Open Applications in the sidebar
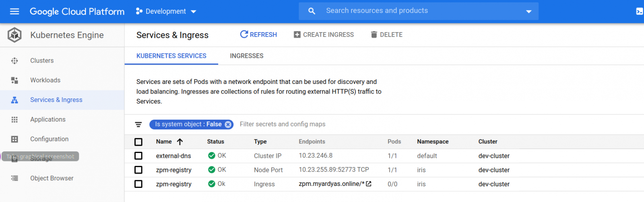This screenshot has width=644, height=202. (47, 120)
